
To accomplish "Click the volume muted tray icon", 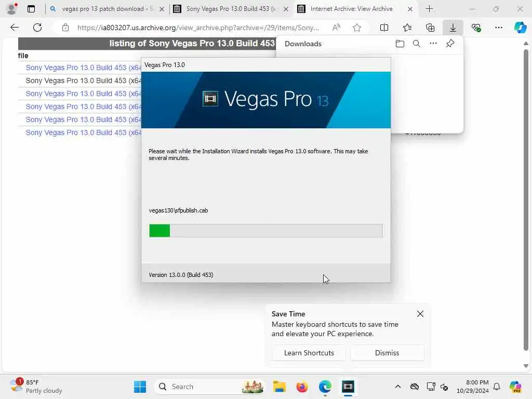I will (445, 387).
